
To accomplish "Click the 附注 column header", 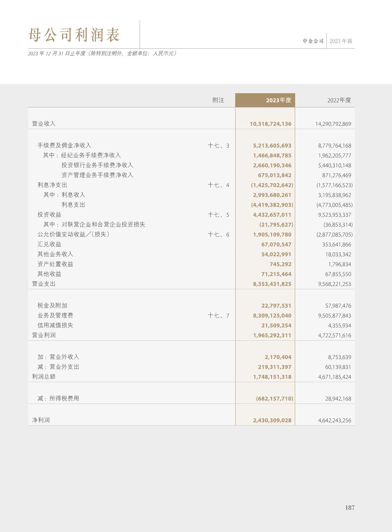I will 218,100.
